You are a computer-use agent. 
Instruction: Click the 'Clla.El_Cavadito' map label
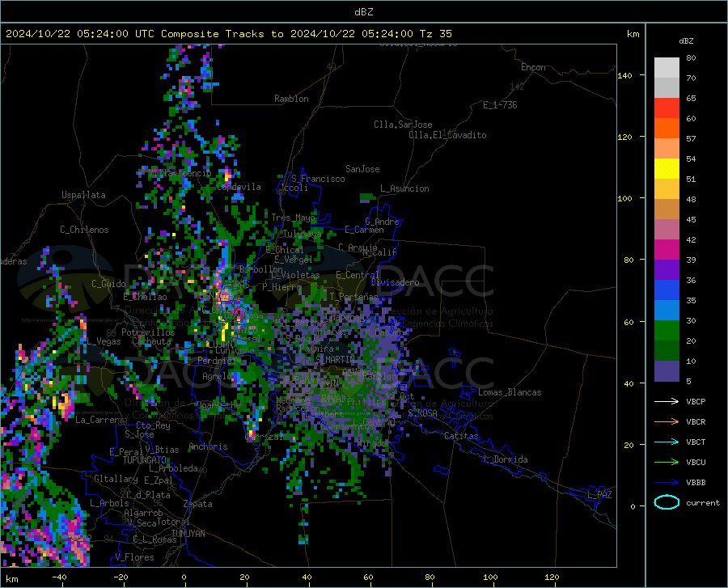point(447,135)
